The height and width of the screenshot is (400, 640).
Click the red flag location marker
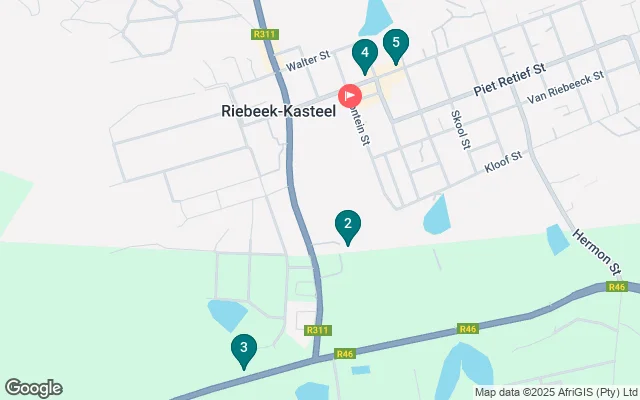tap(350, 96)
